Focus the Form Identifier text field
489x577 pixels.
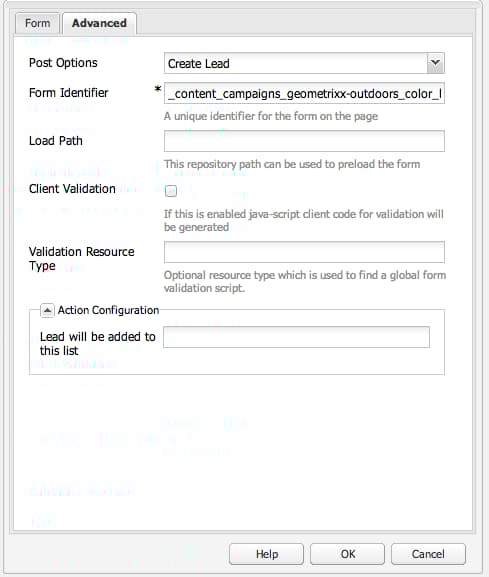click(x=304, y=93)
